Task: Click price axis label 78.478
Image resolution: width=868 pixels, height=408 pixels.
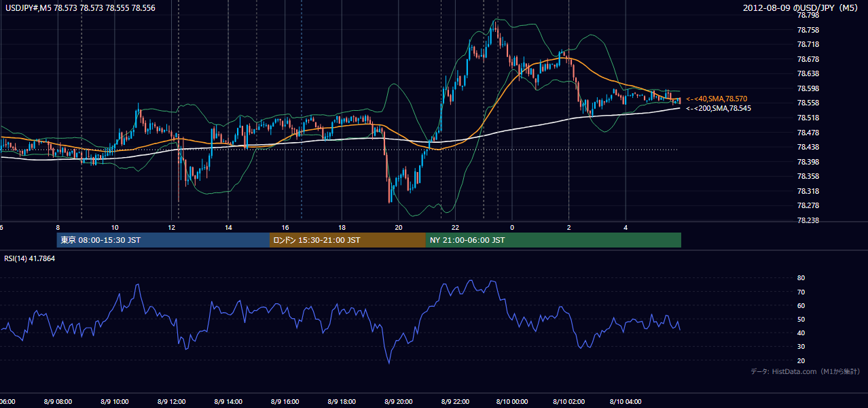Action: 808,133
